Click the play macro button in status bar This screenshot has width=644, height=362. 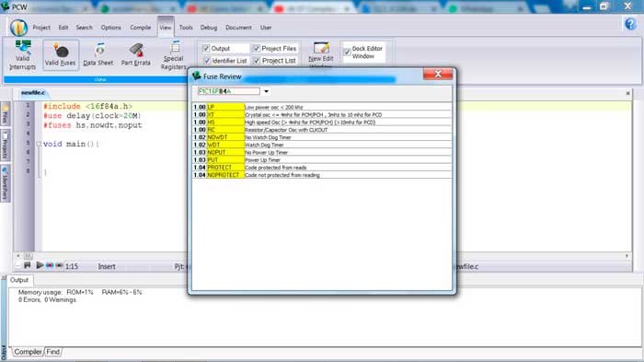(x=40, y=265)
